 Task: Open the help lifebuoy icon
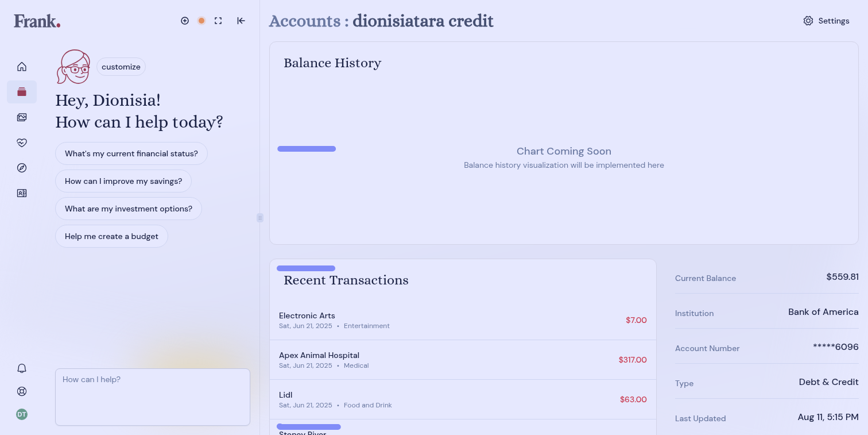22,391
